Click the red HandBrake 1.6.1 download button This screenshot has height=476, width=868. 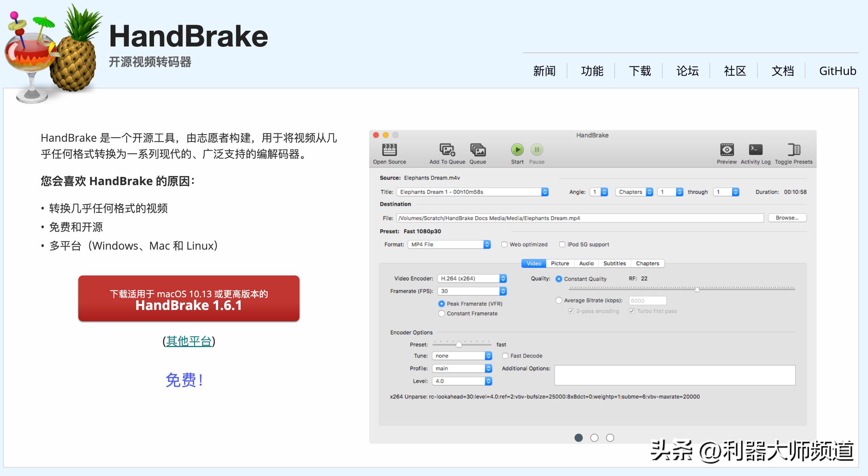click(189, 299)
